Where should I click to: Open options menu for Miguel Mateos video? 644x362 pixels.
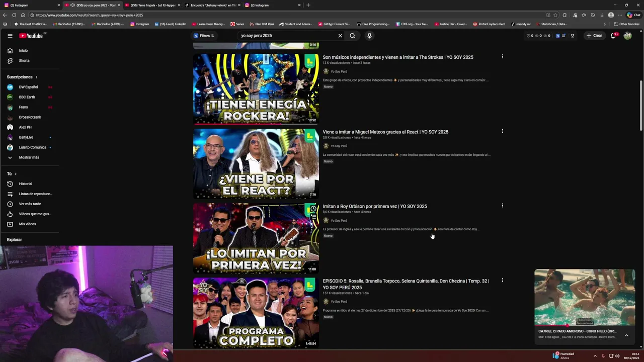click(x=502, y=131)
